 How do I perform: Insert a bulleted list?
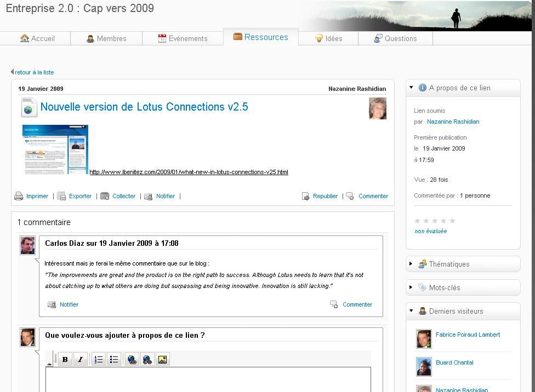(114, 359)
